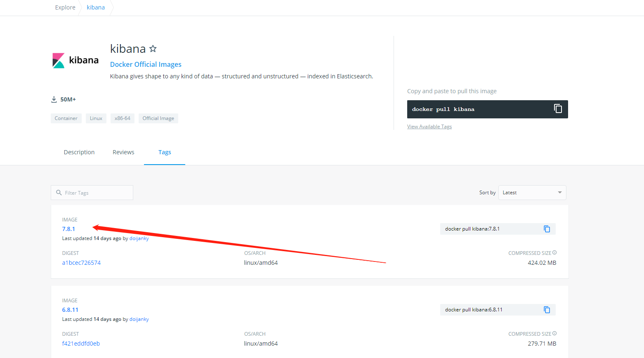This screenshot has height=358, width=644.
Task: Open the Sort by Latest dropdown
Action: (532, 193)
